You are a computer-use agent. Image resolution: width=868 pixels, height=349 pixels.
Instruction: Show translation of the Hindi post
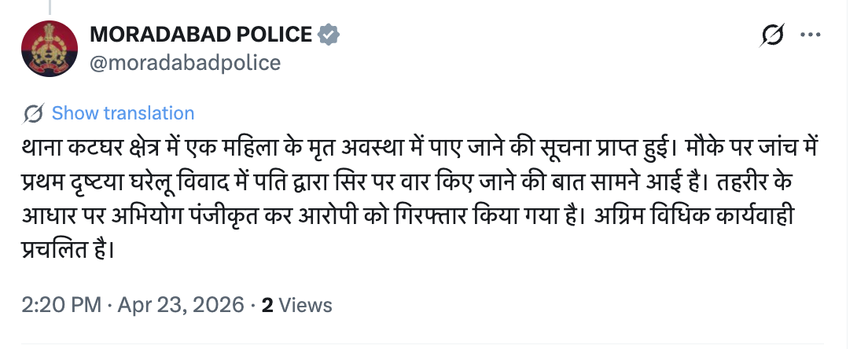pos(123,113)
